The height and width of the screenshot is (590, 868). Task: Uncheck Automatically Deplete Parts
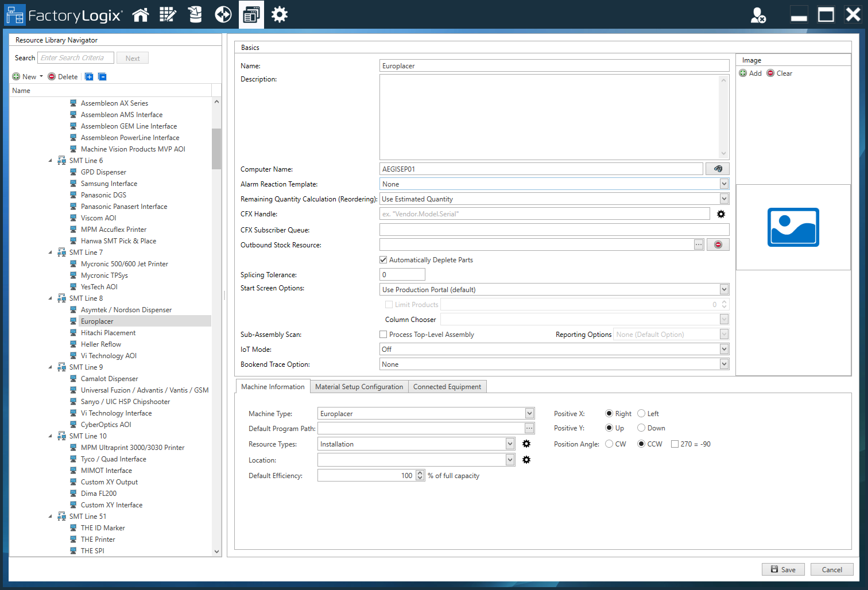pyautogui.click(x=383, y=260)
